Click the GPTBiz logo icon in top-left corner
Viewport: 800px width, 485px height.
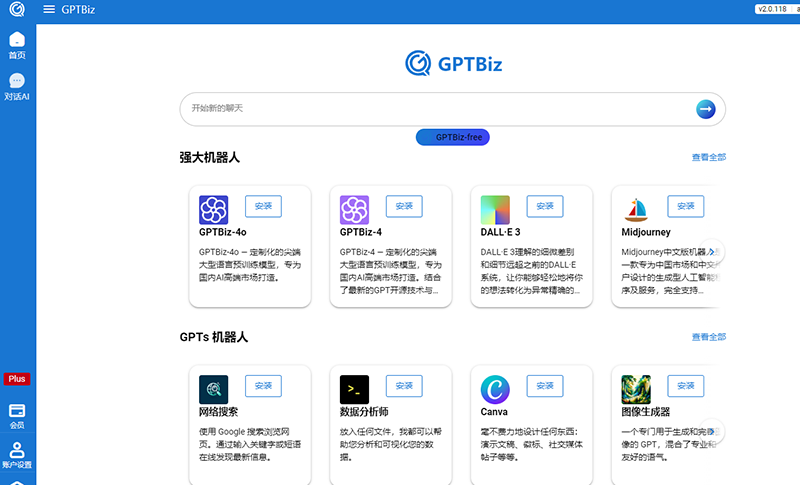(x=17, y=9)
